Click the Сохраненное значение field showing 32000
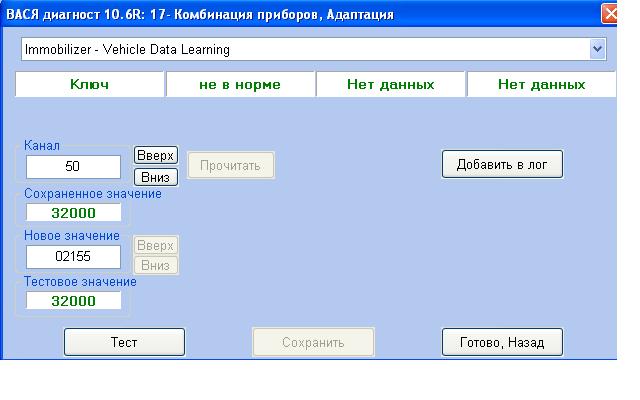This screenshot has width=640, height=400. 73,213
